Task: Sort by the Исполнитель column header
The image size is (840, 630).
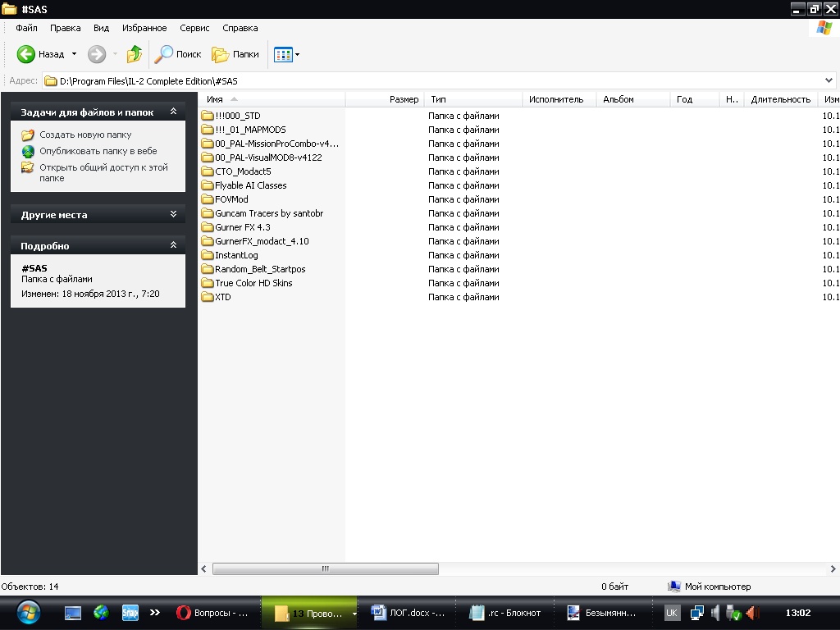Action: pos(559,99)
